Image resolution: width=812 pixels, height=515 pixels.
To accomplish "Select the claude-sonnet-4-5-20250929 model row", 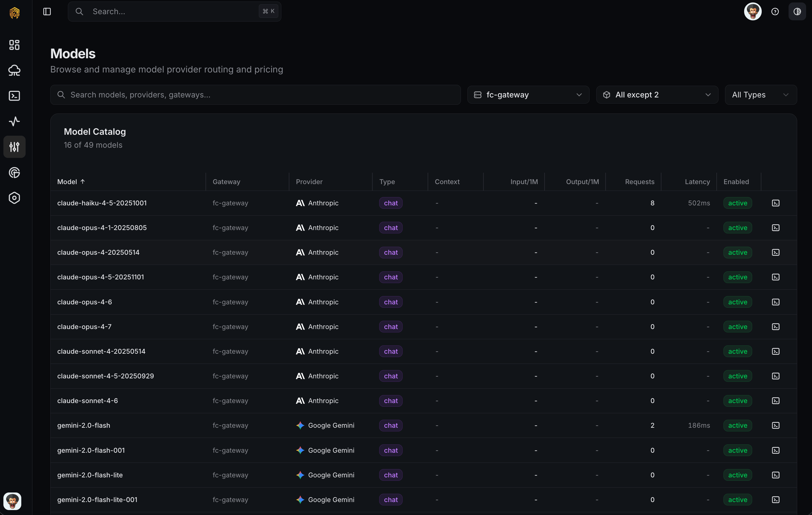I will pyautogui.click(x=424, y=376).
